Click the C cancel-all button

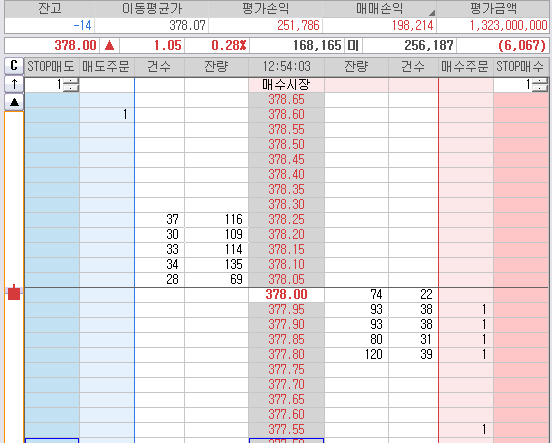14,66
